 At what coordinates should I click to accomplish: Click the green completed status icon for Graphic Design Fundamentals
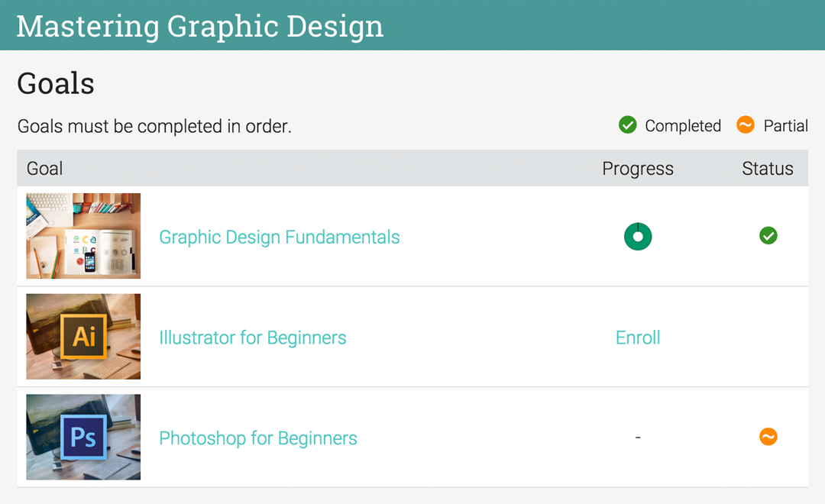768,236
